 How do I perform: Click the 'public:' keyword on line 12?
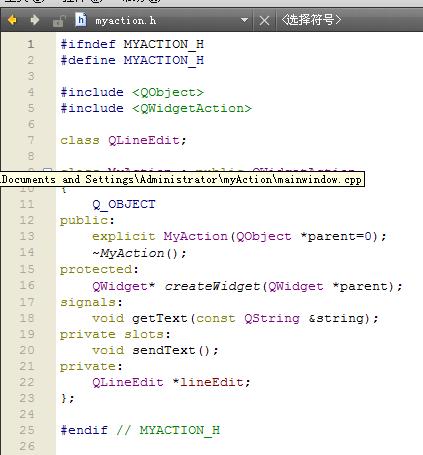pyautogui.click(x=87, y=220)
